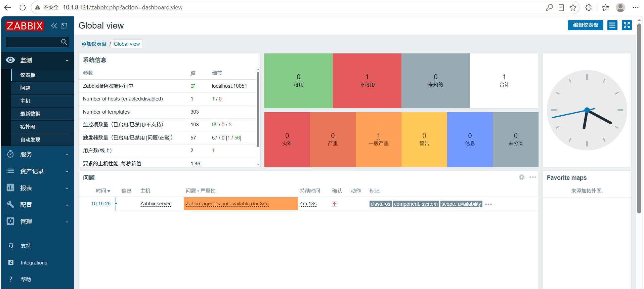Open browser extensions puzzle icon
The height and width of the screenshot is (289, 644).
589,7
